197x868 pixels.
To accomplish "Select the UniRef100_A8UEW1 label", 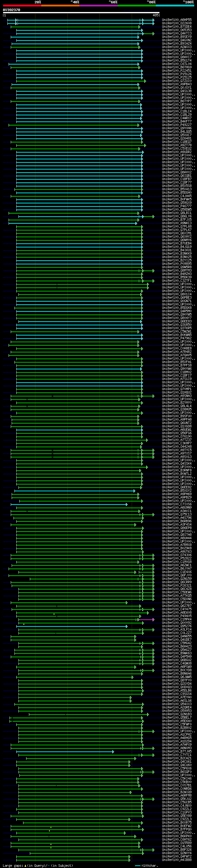I will (x=177, y=430).
